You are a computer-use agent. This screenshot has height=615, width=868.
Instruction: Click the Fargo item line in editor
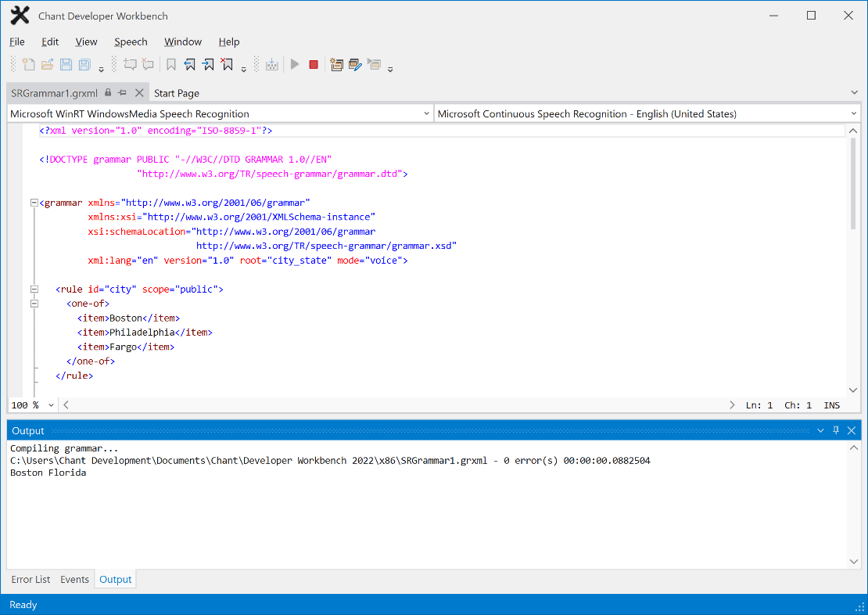click(126, 347)
